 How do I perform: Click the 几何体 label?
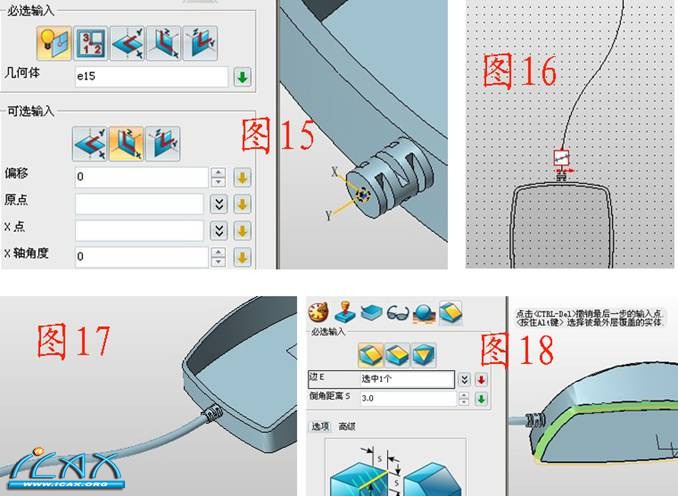click(x=22, y=73)
